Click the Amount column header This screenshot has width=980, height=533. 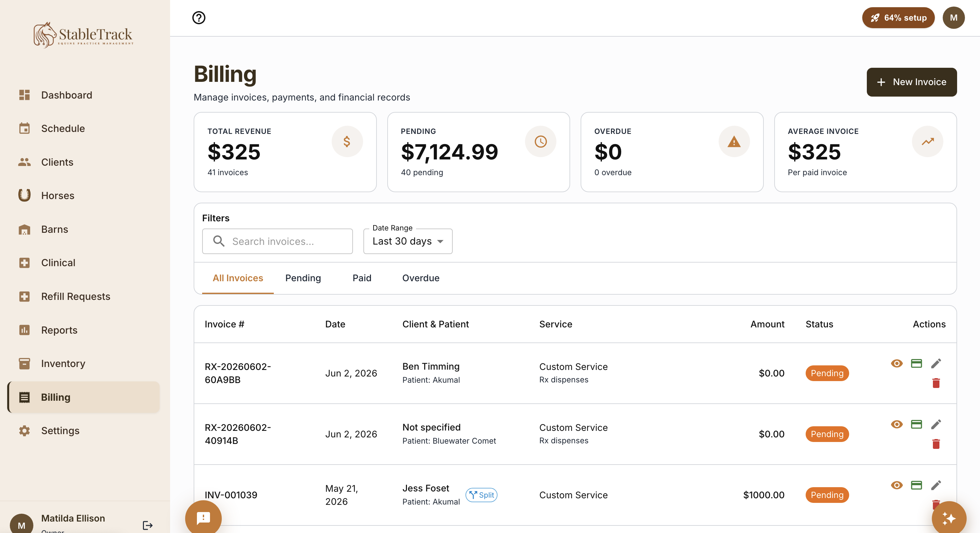(x=767, y=324)
